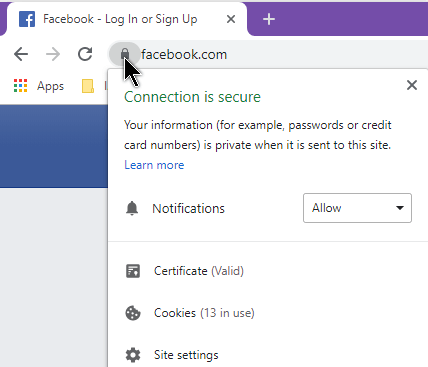428x367 pixels.
Task: Click the padlock icon in the address bar
Action: [125, 54]
